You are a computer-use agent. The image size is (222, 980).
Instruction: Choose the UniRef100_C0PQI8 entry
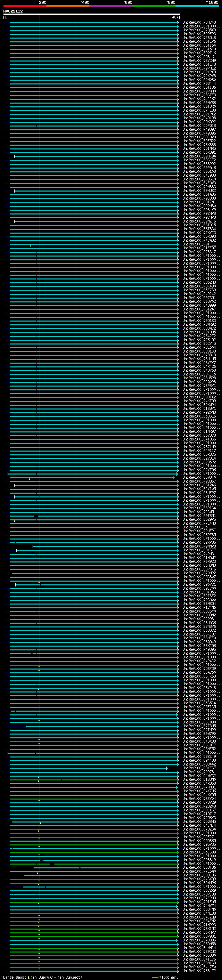(x=199, y=125)
